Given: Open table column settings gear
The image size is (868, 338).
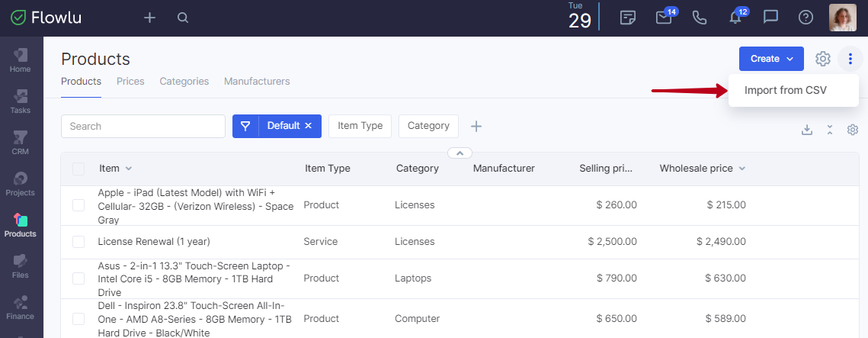Looking at the screenshot, I should point(853,130).
